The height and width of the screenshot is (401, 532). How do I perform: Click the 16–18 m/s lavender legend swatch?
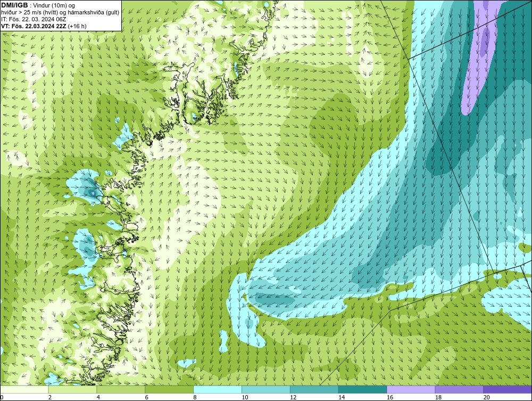coord(411,389)
